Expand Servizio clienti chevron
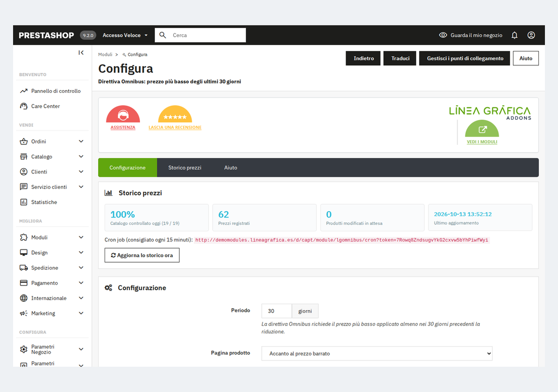Screen dimensions: 558x392 click(x=81, y=187)
